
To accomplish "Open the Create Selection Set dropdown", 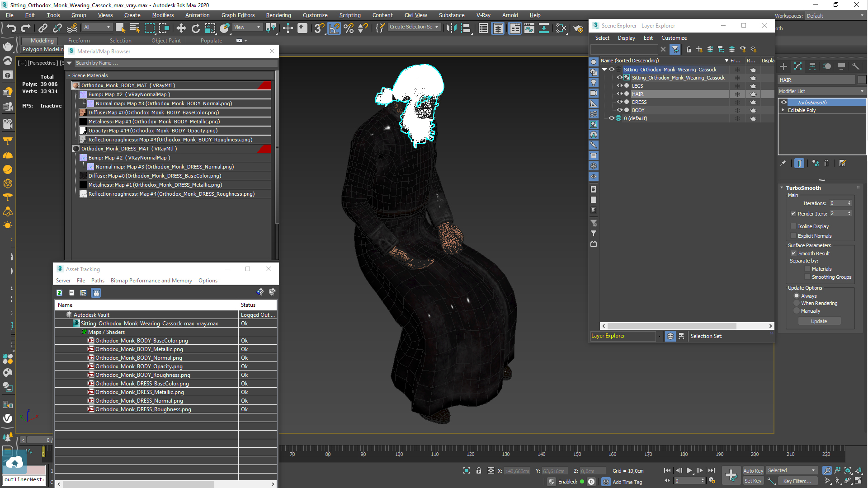I will (x=414, y=27).
